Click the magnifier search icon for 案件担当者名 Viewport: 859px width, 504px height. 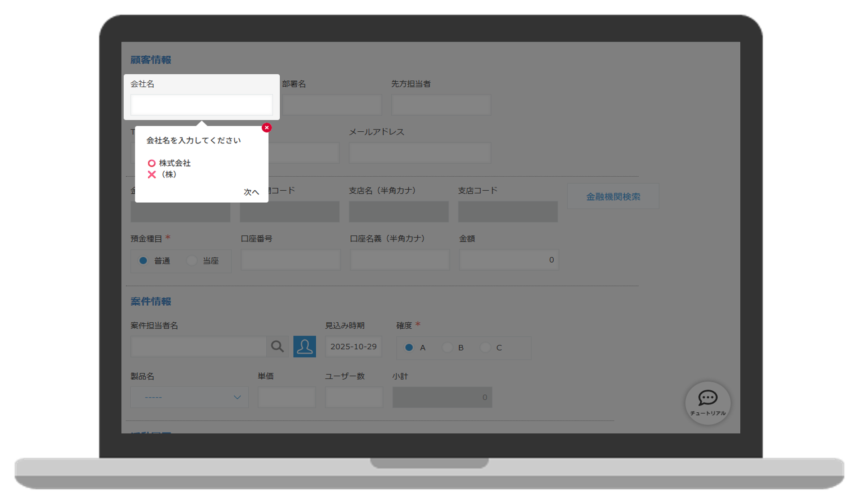point(277,347)
